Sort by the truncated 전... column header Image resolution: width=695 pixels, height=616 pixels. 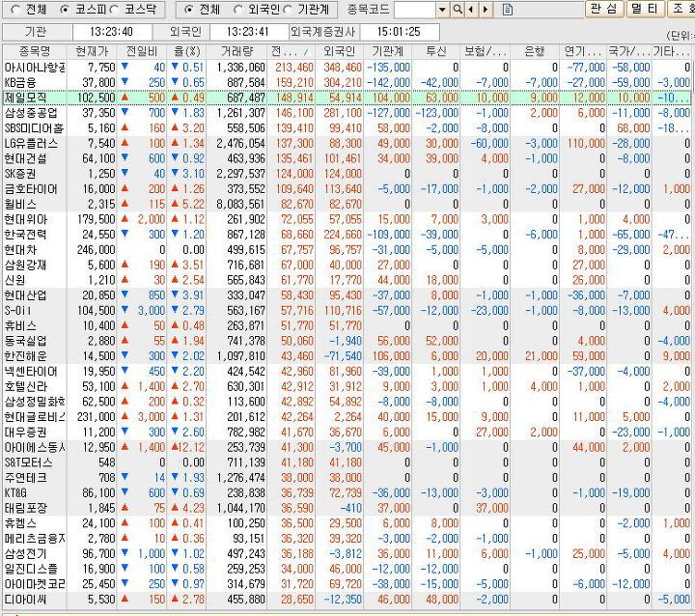click(291, 51)
